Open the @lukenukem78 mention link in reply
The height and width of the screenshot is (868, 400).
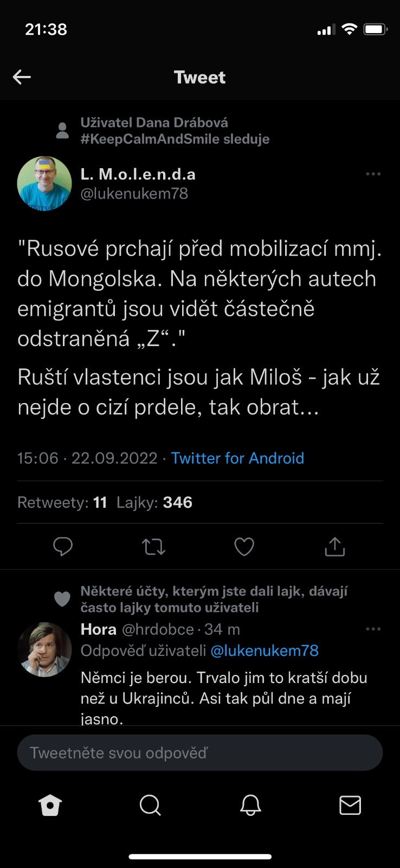264,650
